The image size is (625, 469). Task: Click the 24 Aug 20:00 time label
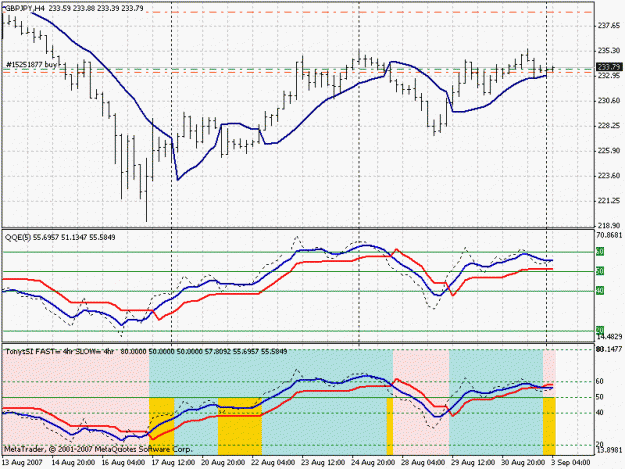click(373, 463)
